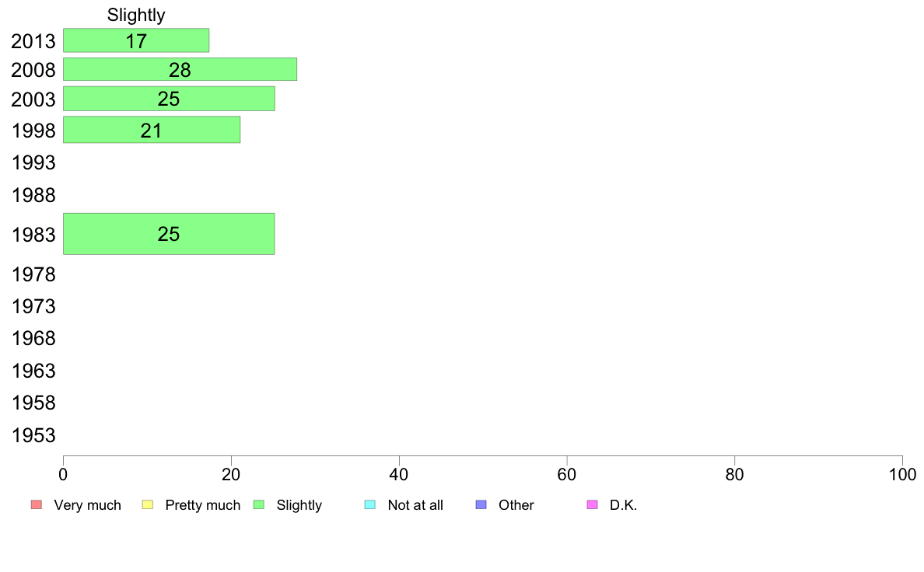
Task: Click the Very much legend text
Action: click(87, 505)
